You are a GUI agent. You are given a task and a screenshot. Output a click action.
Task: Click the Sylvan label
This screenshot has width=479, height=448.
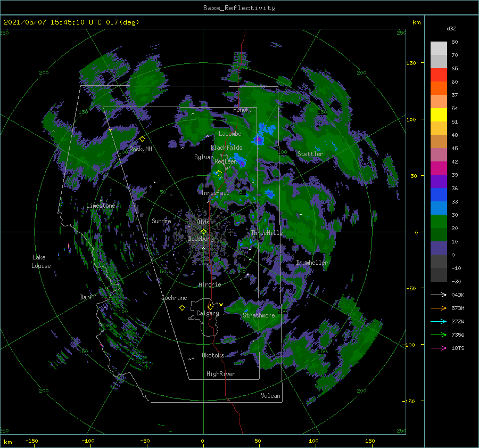point(204,157)
